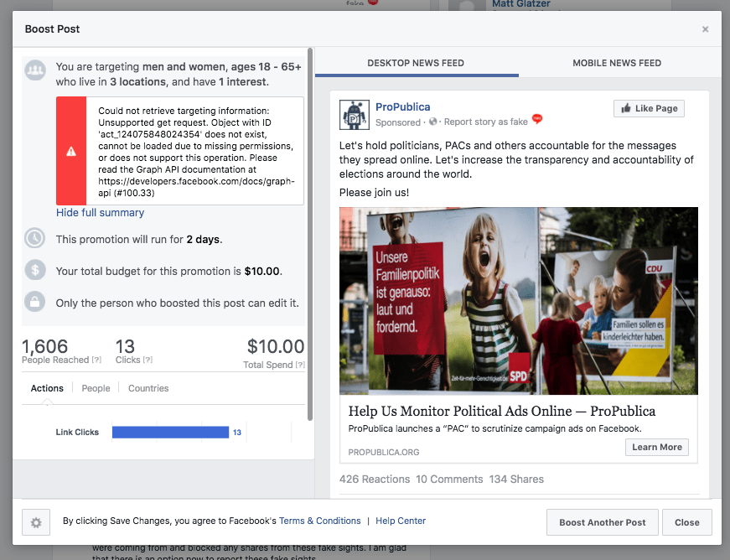Switch to the People stats tab
The image size is (730, 560).
coord(96,388)
